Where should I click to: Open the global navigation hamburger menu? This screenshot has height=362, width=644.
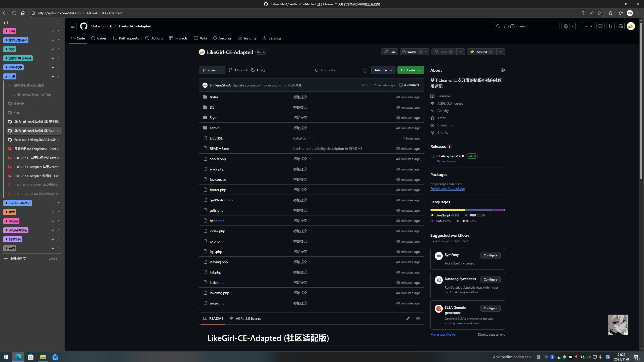point(73,26)
